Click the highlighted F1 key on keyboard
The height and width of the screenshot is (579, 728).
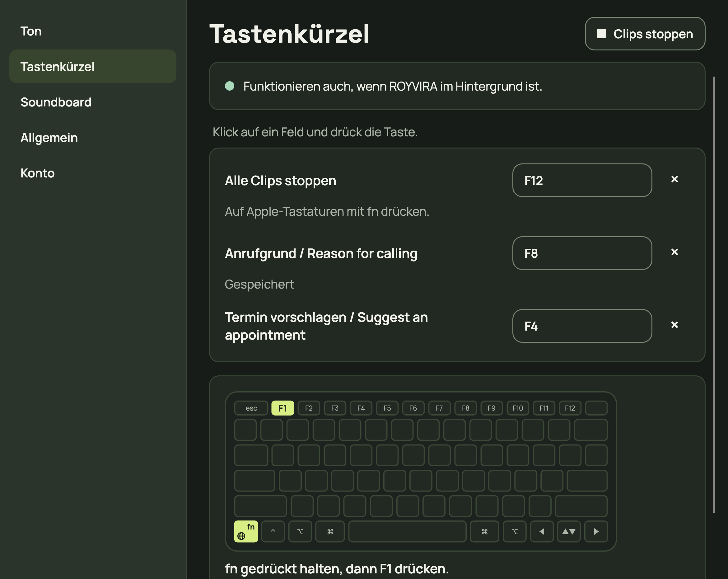coord(282,408)
